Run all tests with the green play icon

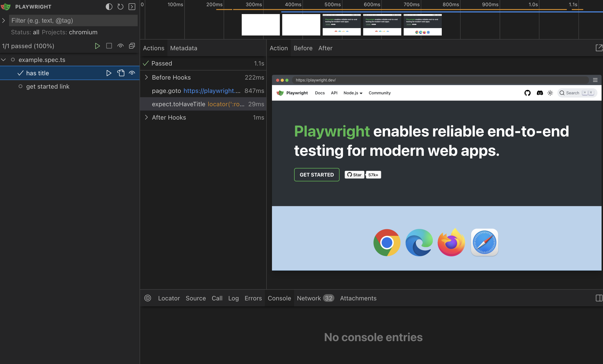(97, 46)
